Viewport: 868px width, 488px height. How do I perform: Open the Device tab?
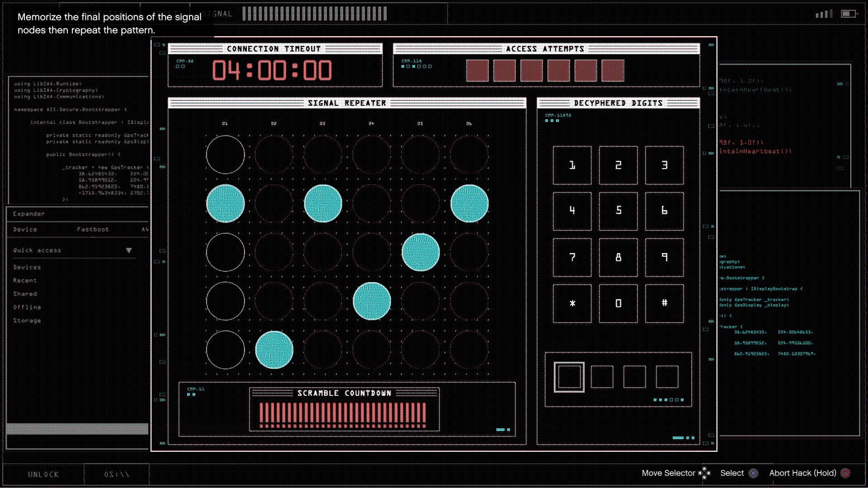25,230
